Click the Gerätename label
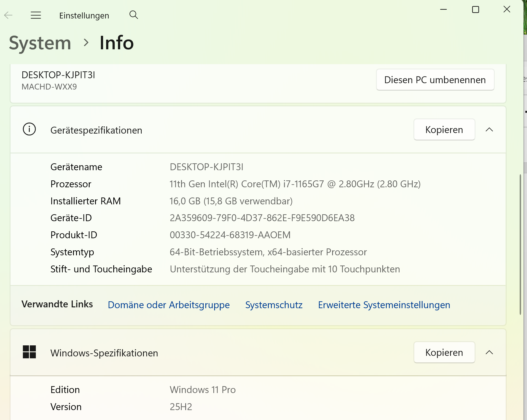The height and width of the screenshot is (420, 527). tap(76, 167)
